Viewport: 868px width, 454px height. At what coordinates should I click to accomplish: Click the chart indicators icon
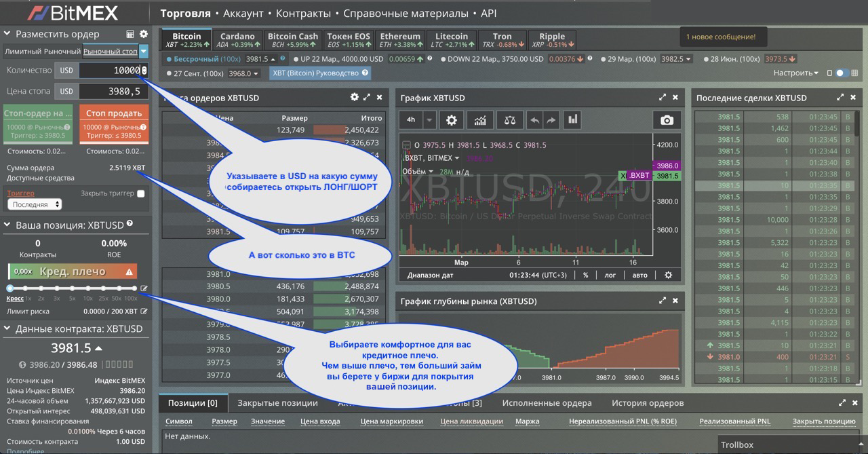pos(480,120)
